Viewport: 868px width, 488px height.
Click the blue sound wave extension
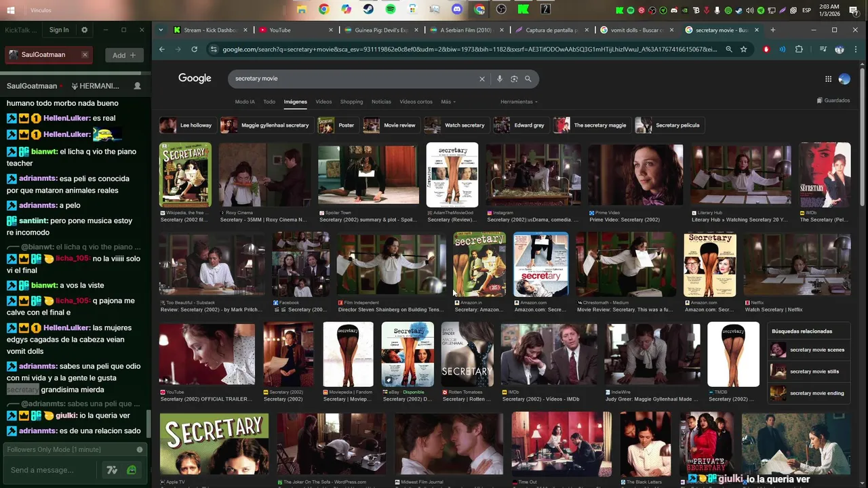click(783, 49)
